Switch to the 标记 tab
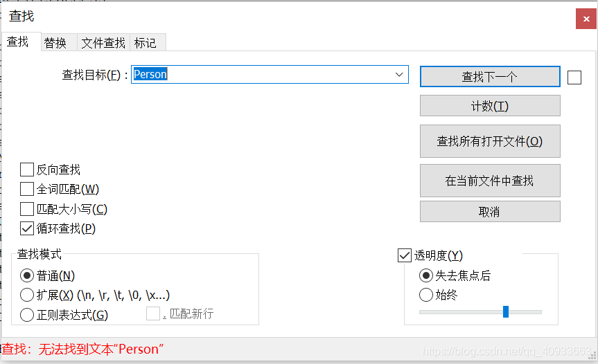Viewport: 598px width, 364px height. coord(148,43)
